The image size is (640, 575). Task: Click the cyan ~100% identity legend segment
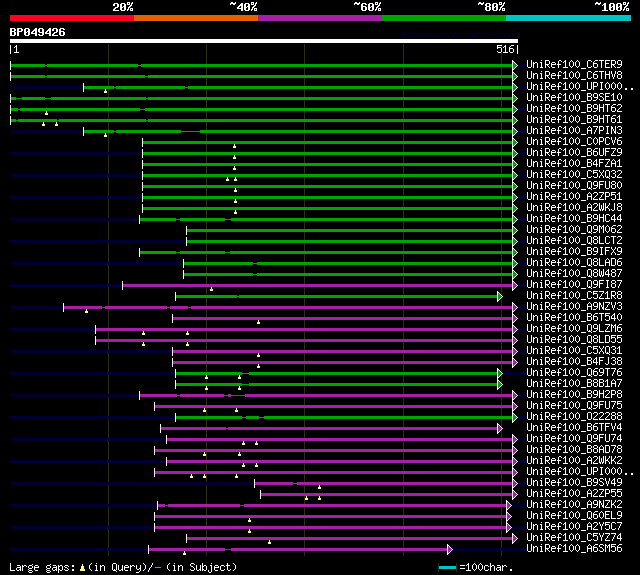coord(569,18)
